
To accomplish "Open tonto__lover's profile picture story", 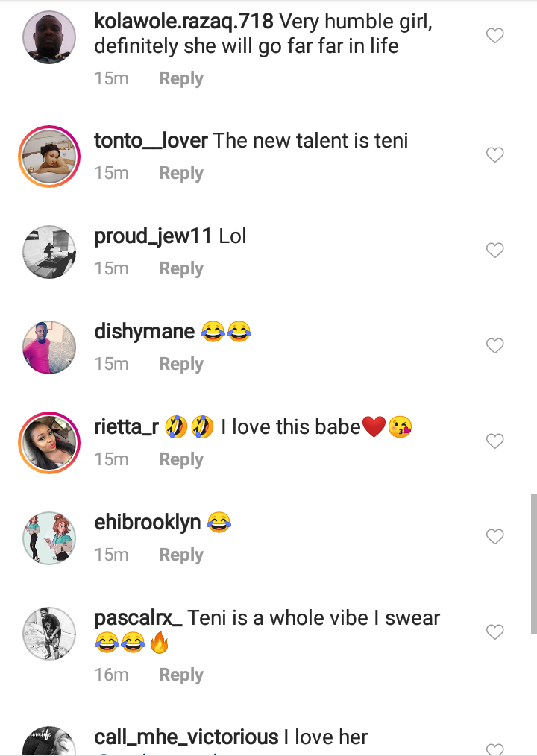I will pos(49,155).
